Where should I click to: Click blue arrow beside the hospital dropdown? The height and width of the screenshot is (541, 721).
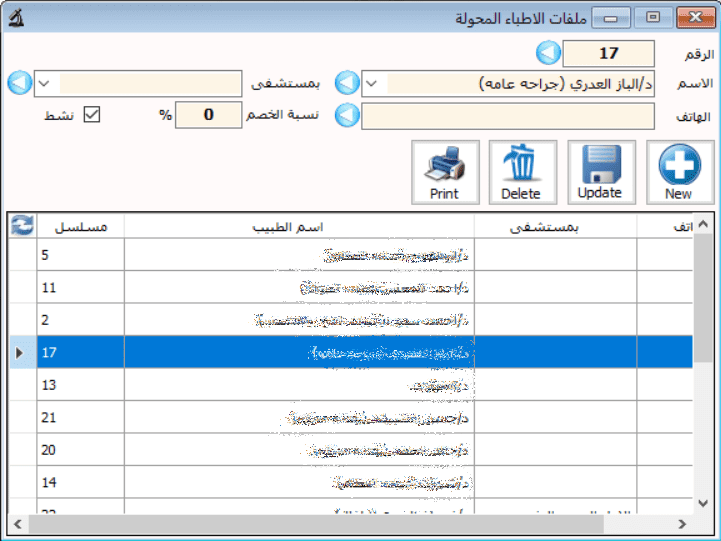point(20,84)
